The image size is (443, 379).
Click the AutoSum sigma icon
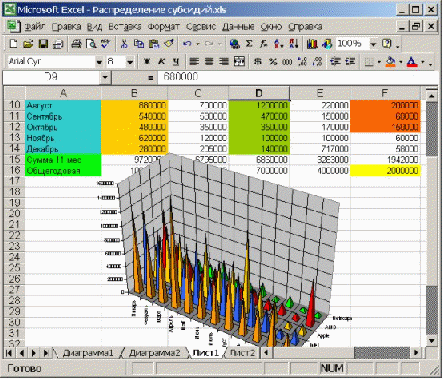(x=249, y=44)
